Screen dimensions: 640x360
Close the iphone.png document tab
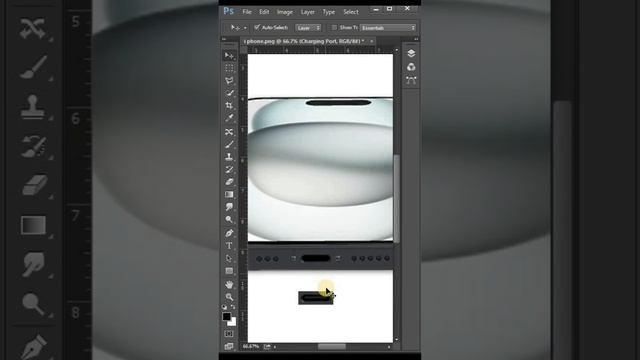(371, 41)
